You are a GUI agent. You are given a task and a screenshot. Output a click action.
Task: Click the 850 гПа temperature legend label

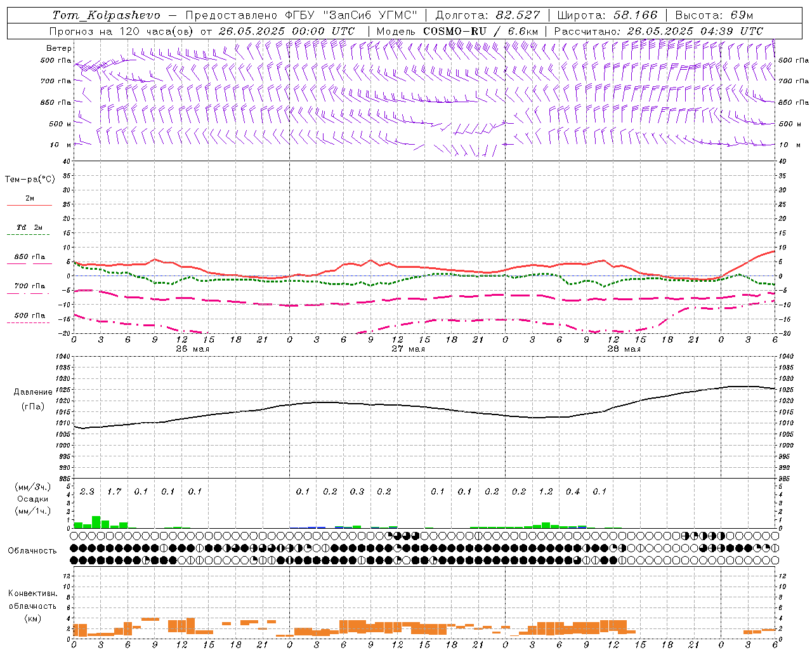click(29, 257)
